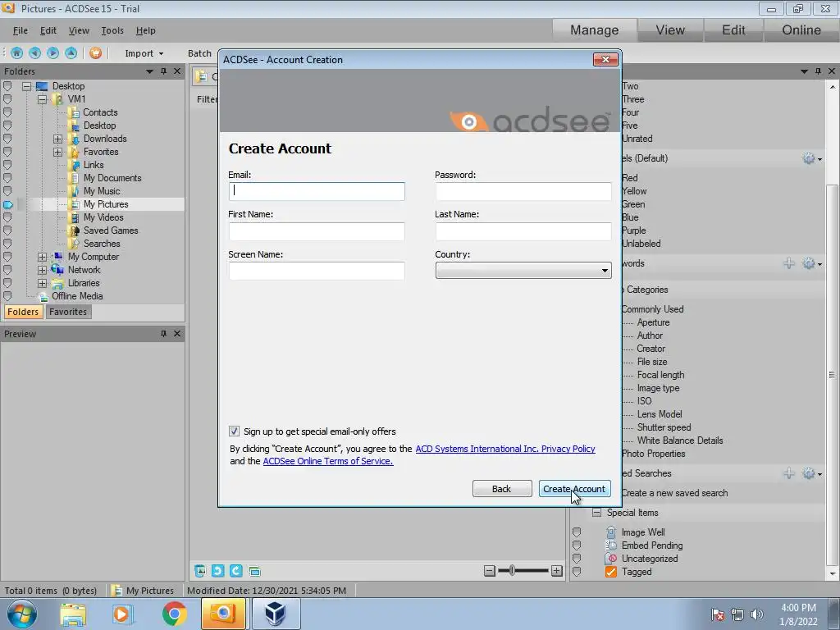840x630 pixels.
Task: Expand the Downloads folder node
Action: point(58,139)
